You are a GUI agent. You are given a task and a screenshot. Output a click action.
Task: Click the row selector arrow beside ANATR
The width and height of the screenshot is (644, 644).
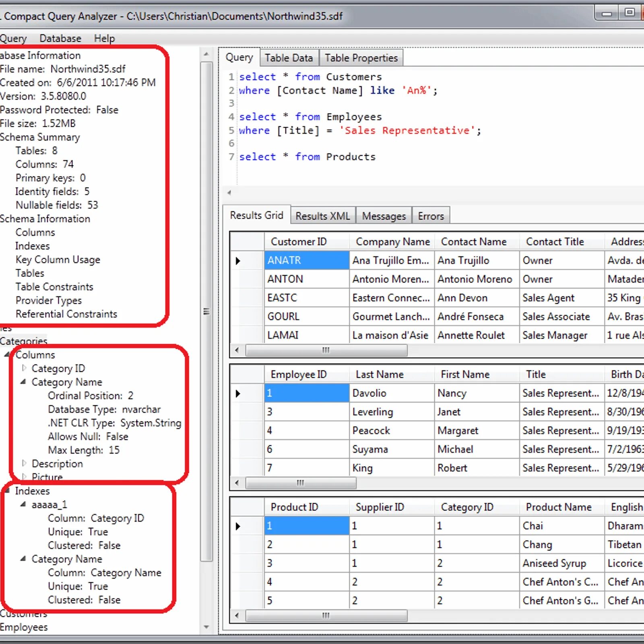pos(238,260)
